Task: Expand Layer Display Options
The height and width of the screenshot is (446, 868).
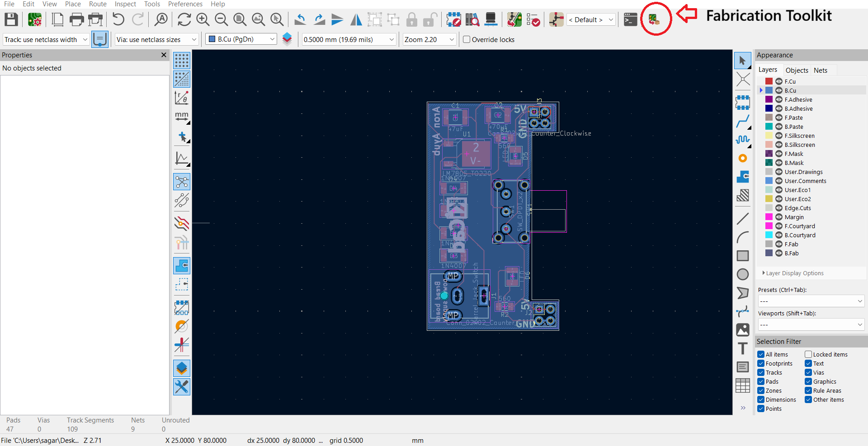Action: 793,273
